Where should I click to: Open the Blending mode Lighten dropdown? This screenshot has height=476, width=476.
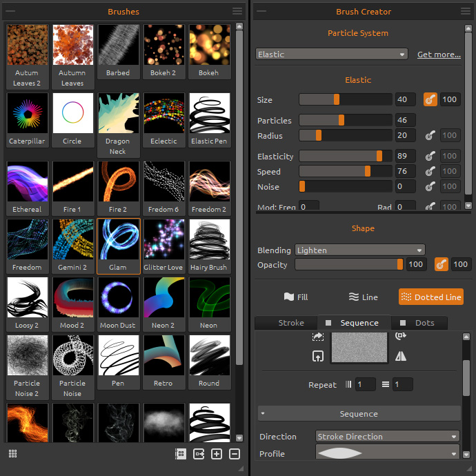(x=359, y=250)
